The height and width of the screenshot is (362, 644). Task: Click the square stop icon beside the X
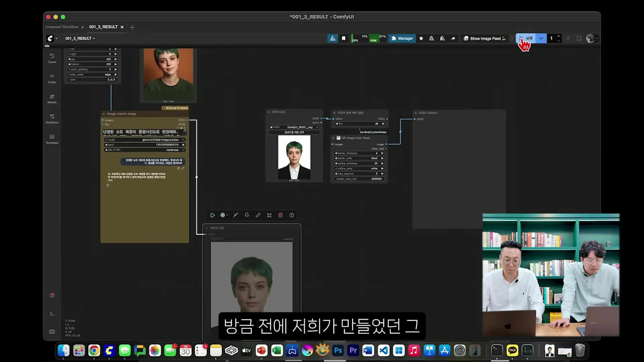(579, 39)
